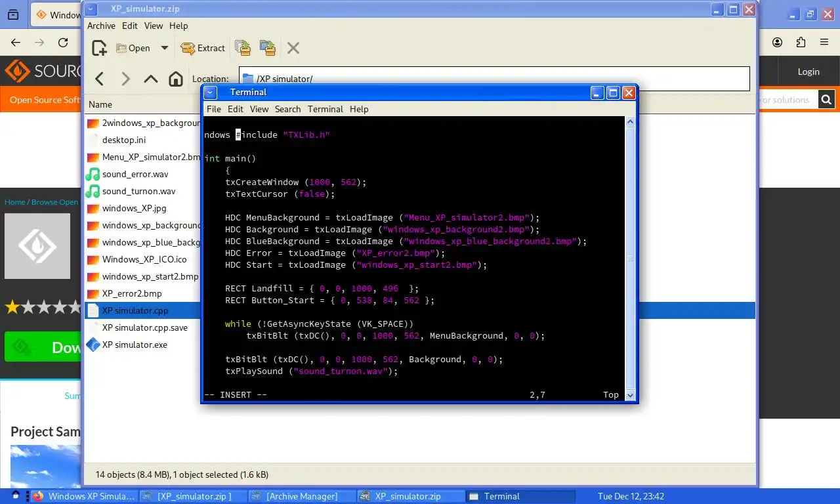Screen dimensions: 840x504
Task: Click sound_error.wav music note icon
Action: 93,174
